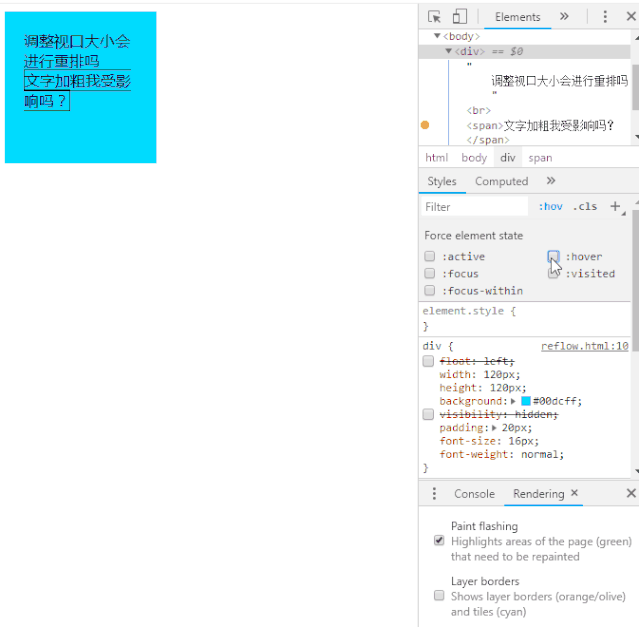Open the Elements tab
This screenshot has height=627, width=639.
tap(518, 17)
